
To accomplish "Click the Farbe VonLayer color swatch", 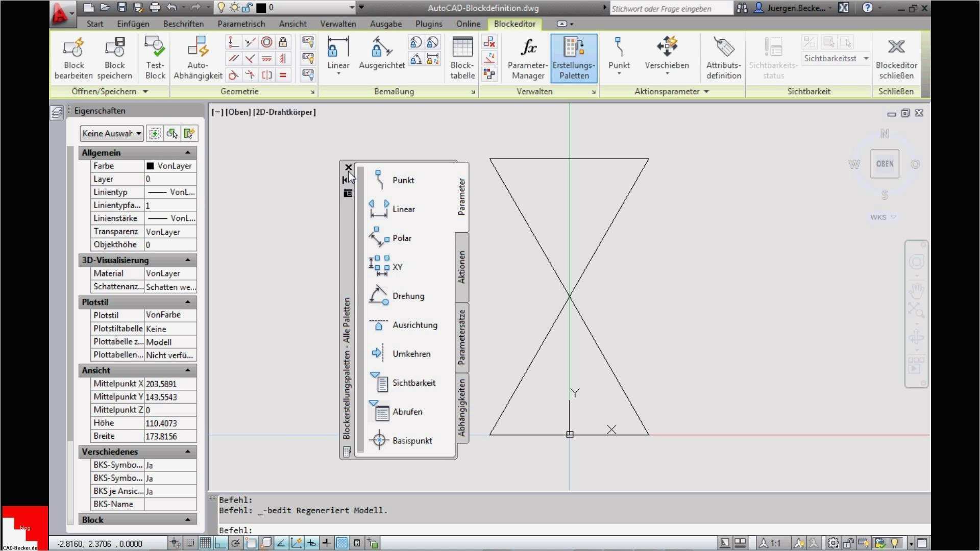I will click(150, 166).
